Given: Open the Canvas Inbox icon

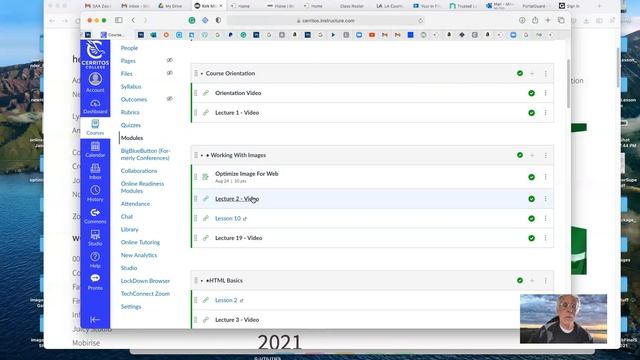Looking at the screenshot, I should pyautogui.click(x=95, y=171).
